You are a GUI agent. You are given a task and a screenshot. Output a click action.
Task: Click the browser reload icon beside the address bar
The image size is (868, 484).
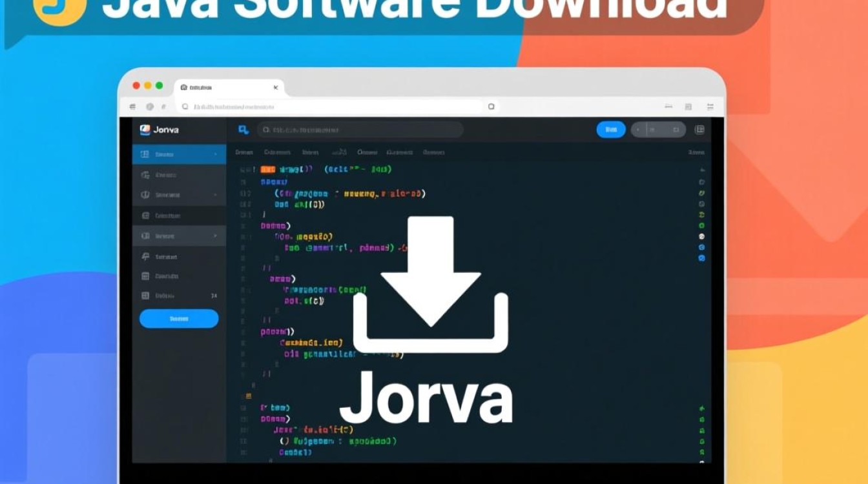coord(491,106)
